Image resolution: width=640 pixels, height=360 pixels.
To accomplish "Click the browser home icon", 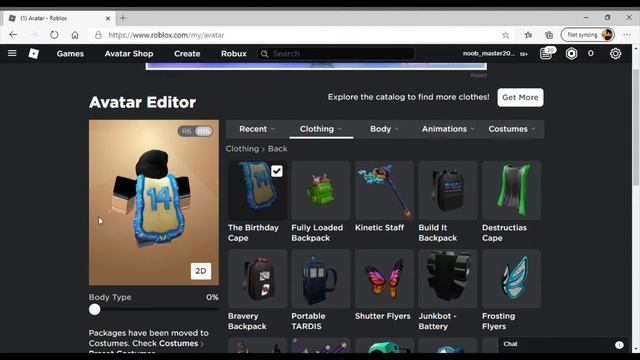I will tap(75, 35).
